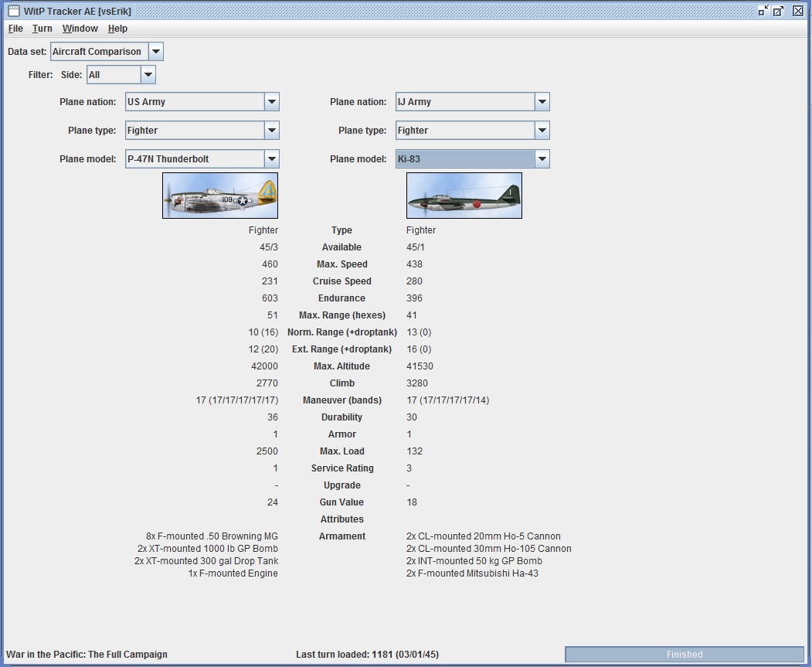Screen dimensions: 812x667
Task: Click the Max. Range (hexes) label
Action: [341, 315]
